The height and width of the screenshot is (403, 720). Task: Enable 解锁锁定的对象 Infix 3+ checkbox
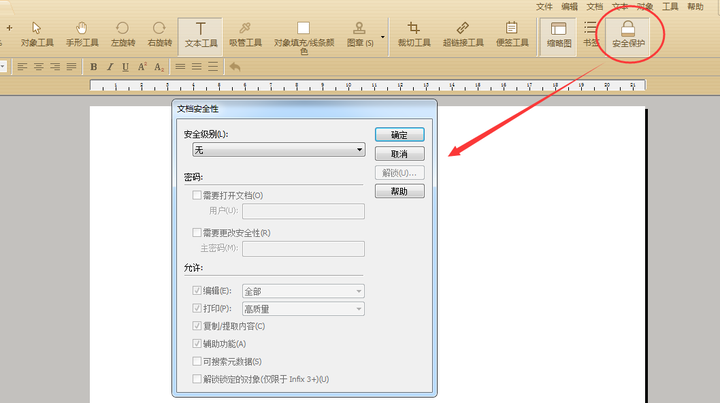pos(197,379)
